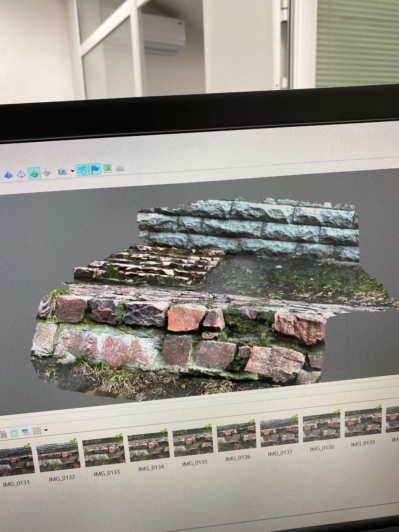This screenshot has width=399, height=532.
Task: Select the IMG_0131 photo thumbnail
Action: [x=17, y=461]
